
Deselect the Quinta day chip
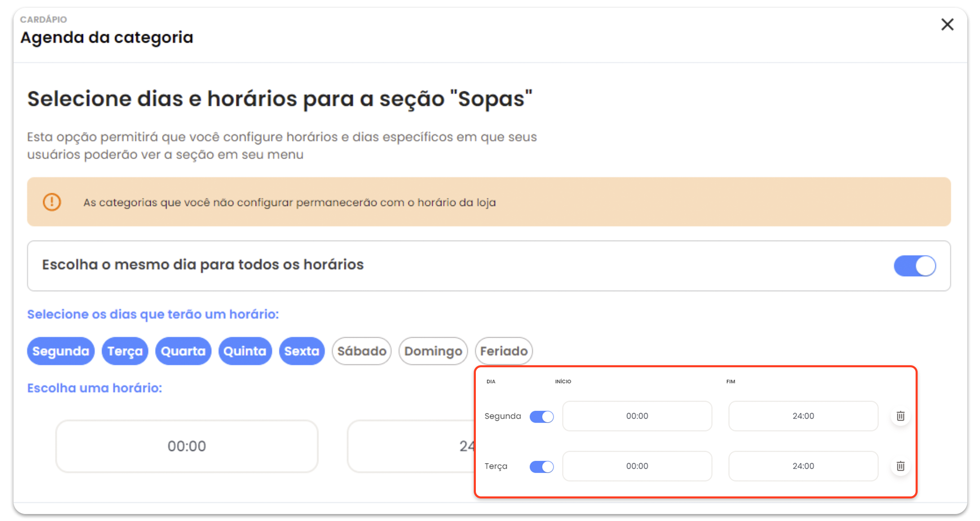pyautogui.click(x=245, y=351)
